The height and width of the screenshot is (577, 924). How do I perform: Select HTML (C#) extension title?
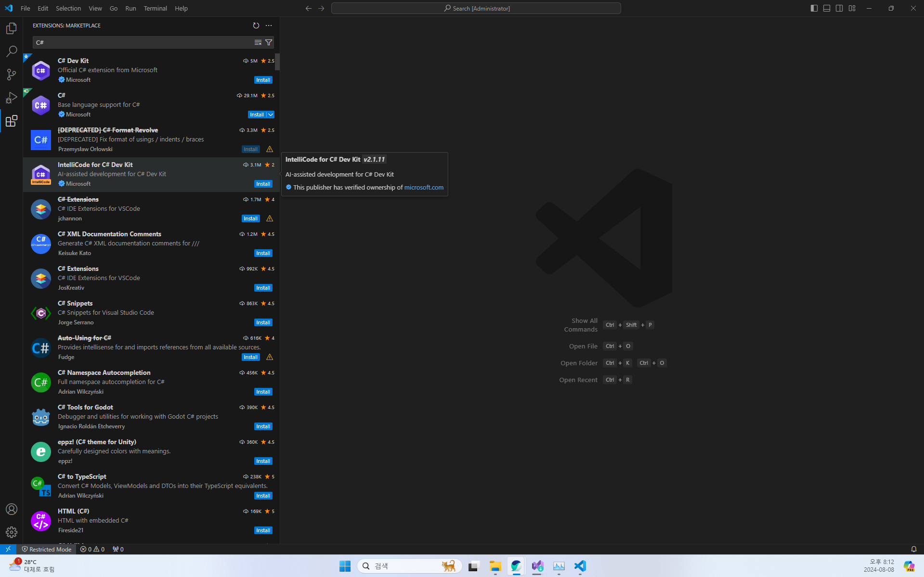point(74,511)
